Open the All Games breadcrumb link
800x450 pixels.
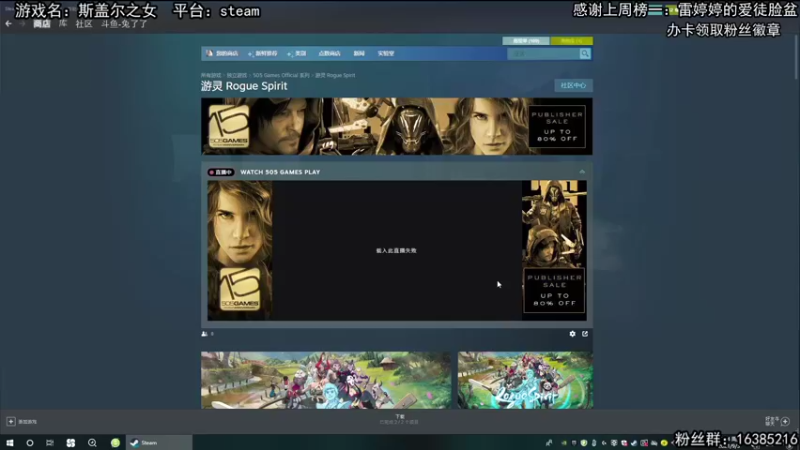pos(211,75)
